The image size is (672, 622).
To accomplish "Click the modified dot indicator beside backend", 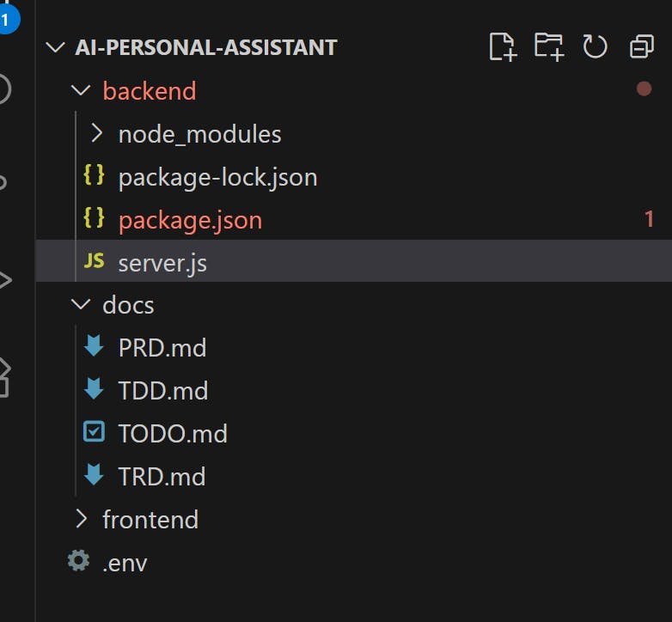I will click(x=644, y=88).
